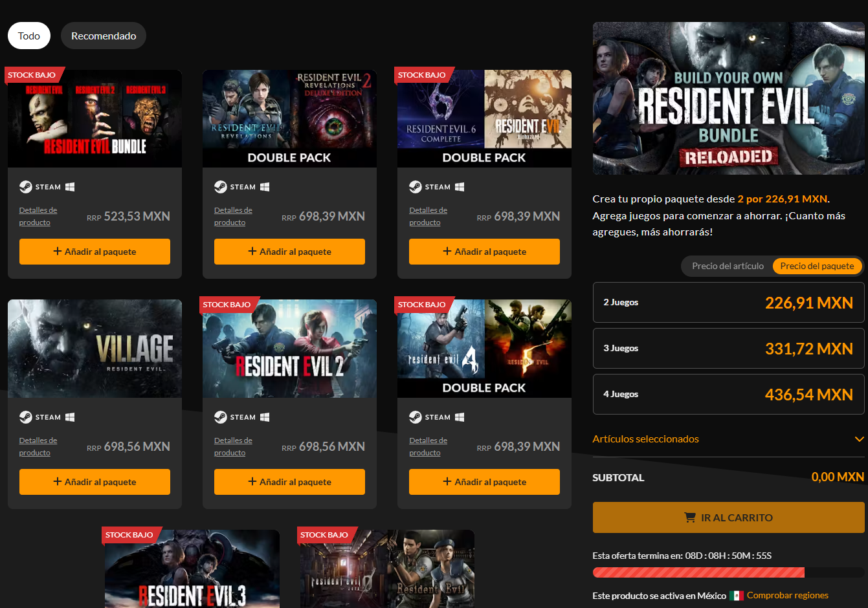This screenshot has height=608, width=868.
Task: Select the 3 Juegos price tier
Action: tap(728, 348)
